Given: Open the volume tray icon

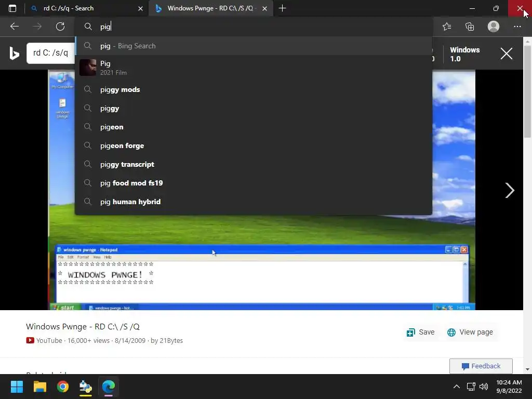Looking at the screenshot, I should click(x=484, y=387).
